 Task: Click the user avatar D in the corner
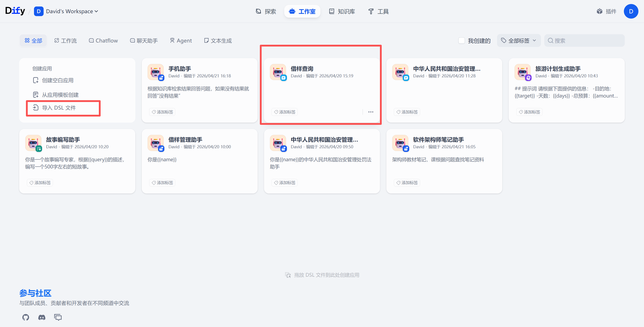[631, 11]
